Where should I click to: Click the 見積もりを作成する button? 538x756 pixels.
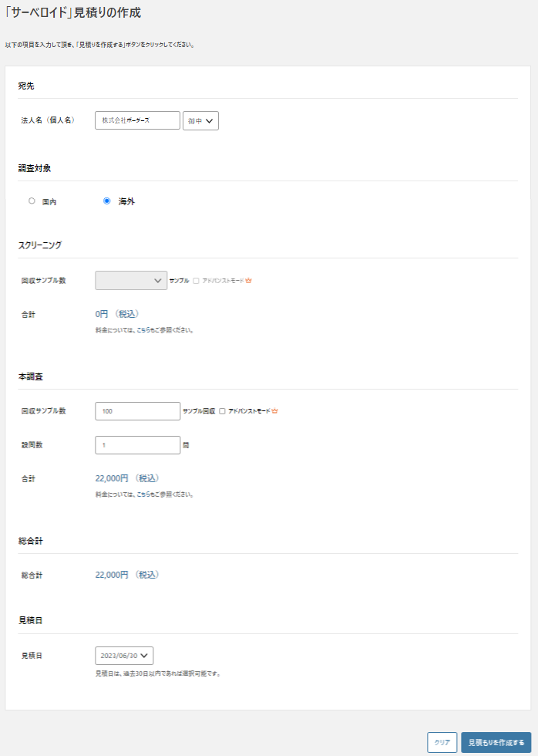[x=496, y=742]
